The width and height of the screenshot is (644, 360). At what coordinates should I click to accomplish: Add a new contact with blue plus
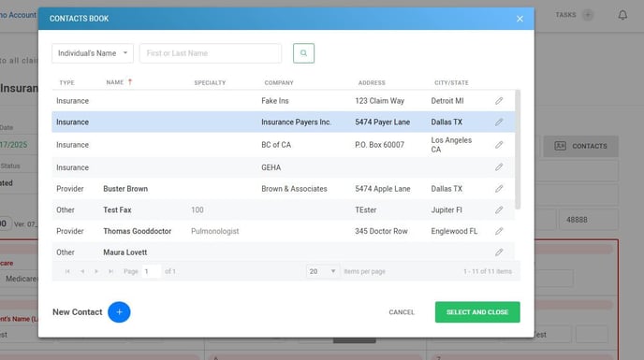[x=119, y=312]
